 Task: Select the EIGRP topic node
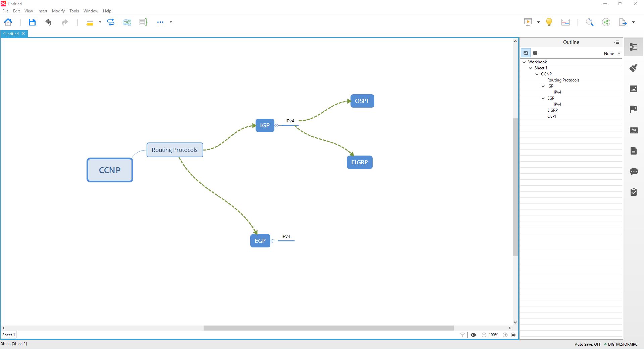[x=360, y=162]
